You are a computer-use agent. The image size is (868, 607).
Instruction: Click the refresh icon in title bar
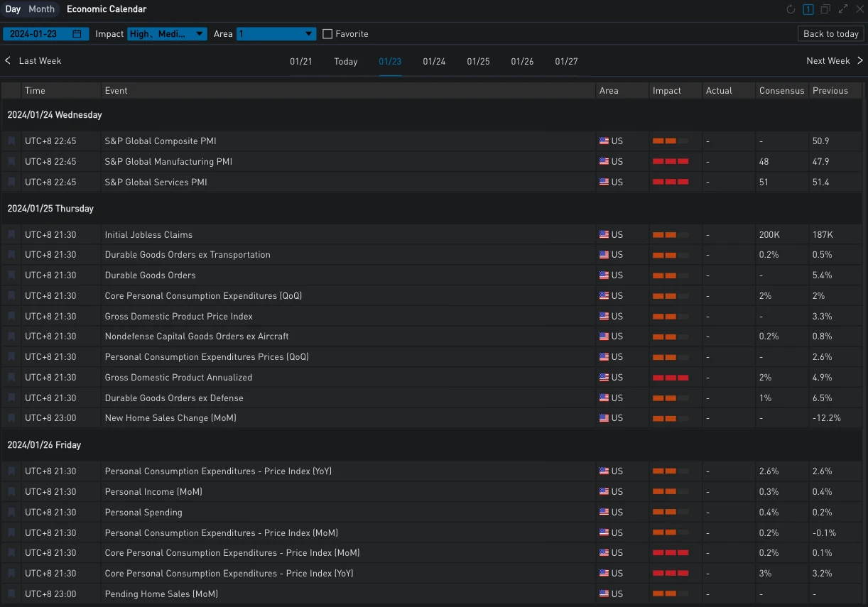pyautogui.click(x=791, y=9)
